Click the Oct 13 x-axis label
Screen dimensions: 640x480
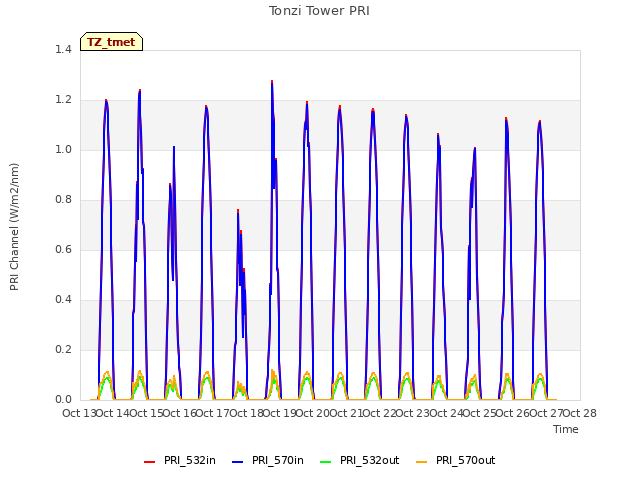click(x=79, y=413)
